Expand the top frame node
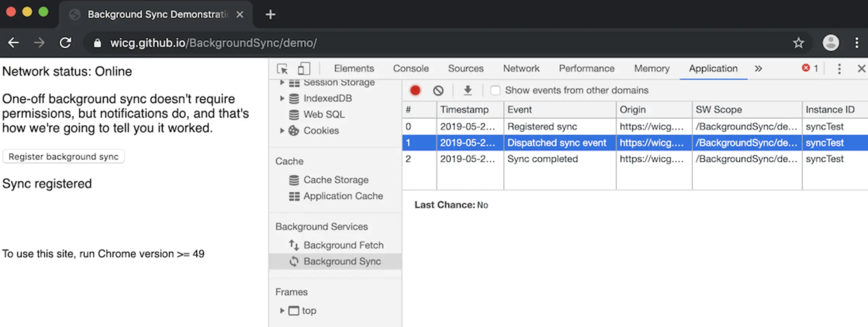This screenshot has height=327, width=868. pos(282,310)
